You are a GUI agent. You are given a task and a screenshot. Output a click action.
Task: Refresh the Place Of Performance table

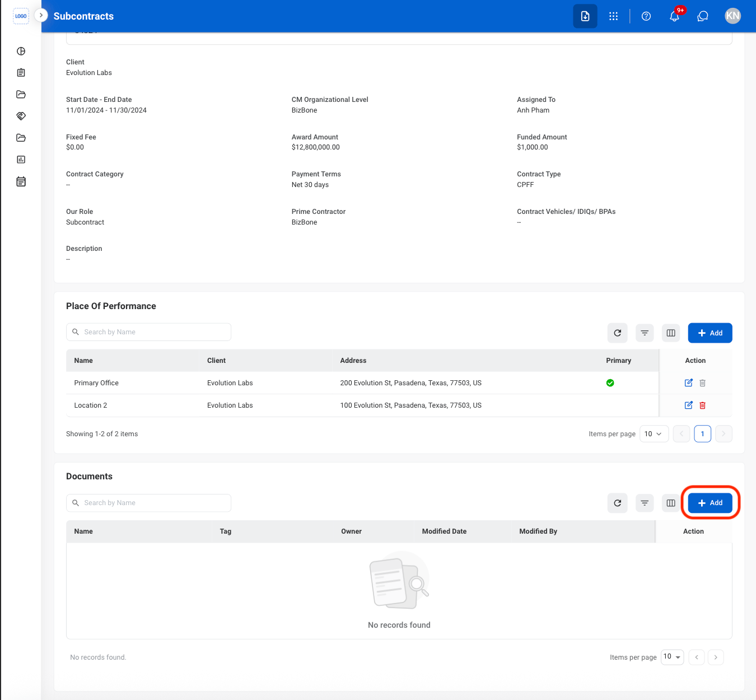[618, 333]
